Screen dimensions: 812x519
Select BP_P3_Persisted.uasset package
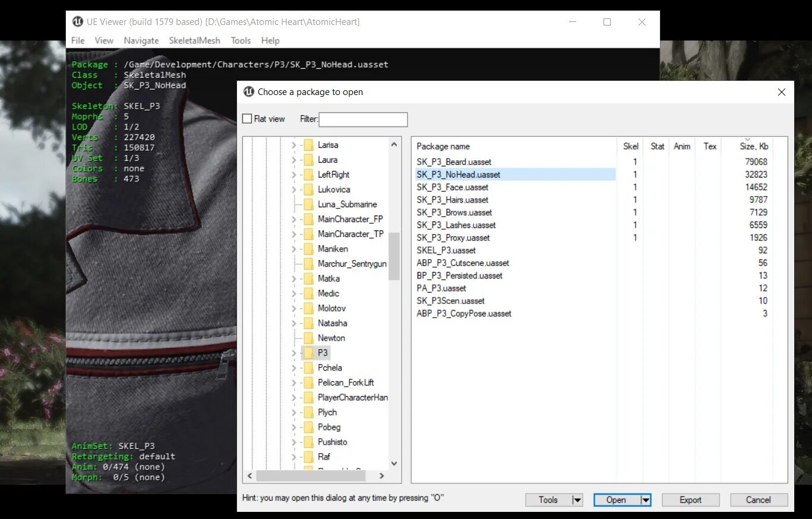tap(460, 276)
